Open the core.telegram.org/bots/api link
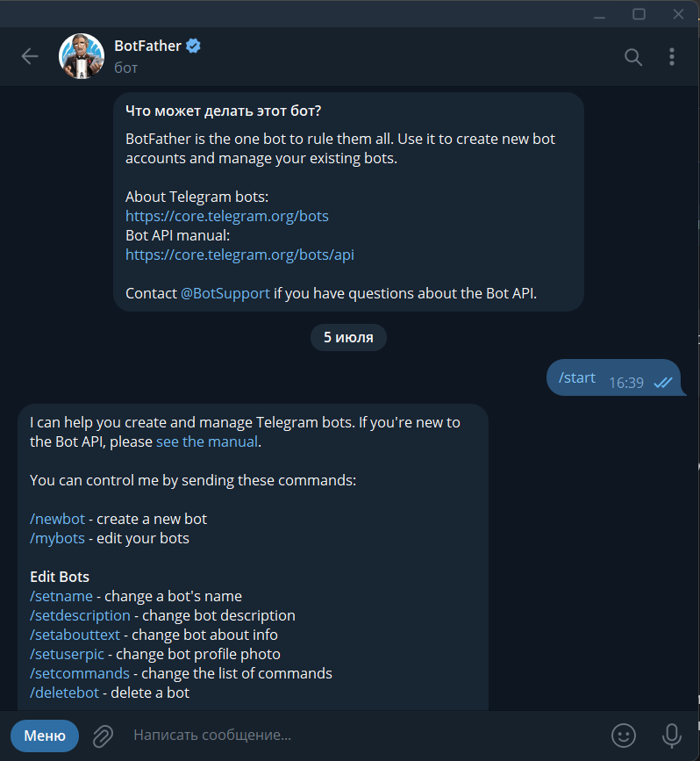This screenshot has height=761, width=700. point(239,255)
